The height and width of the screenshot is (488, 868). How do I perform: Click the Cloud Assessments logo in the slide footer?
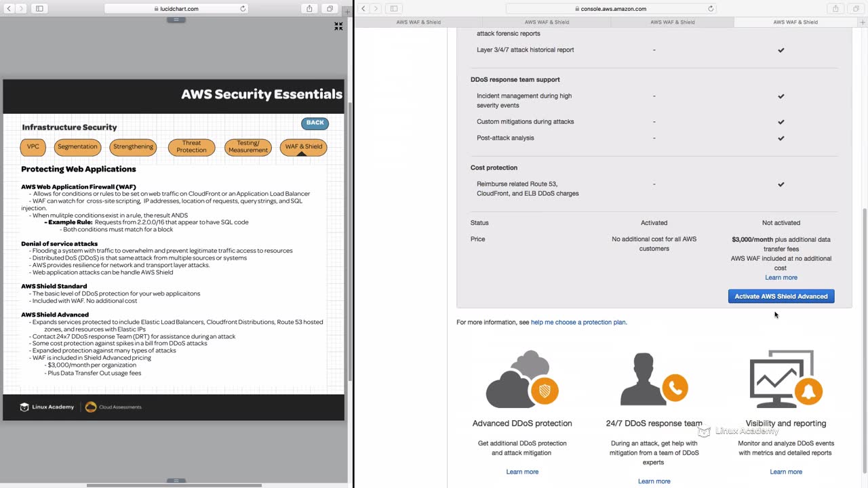pos(113,407)
